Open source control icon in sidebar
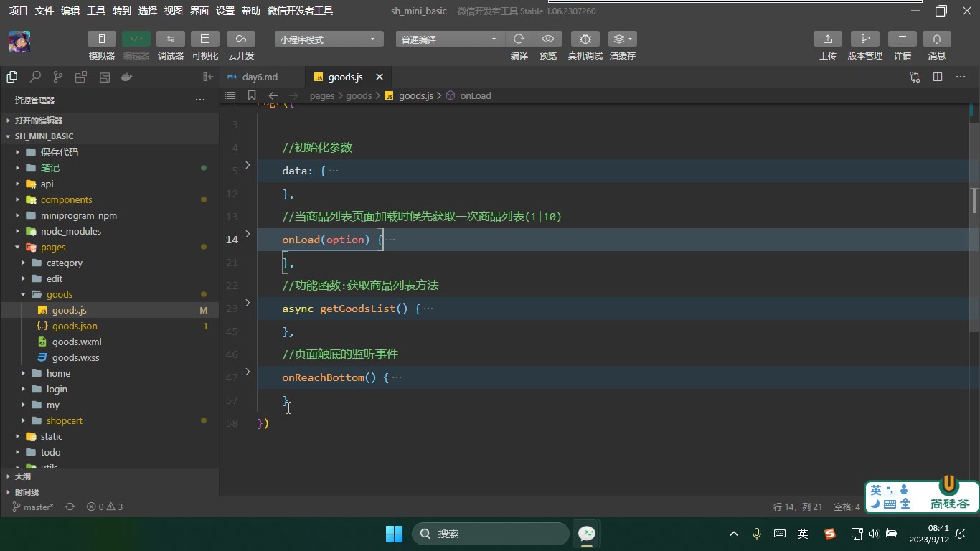 click(x=57, y=77)
